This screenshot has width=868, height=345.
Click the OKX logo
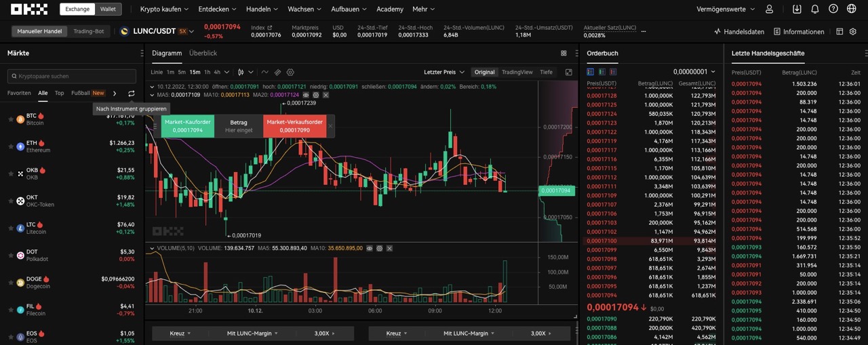(29, 9)
